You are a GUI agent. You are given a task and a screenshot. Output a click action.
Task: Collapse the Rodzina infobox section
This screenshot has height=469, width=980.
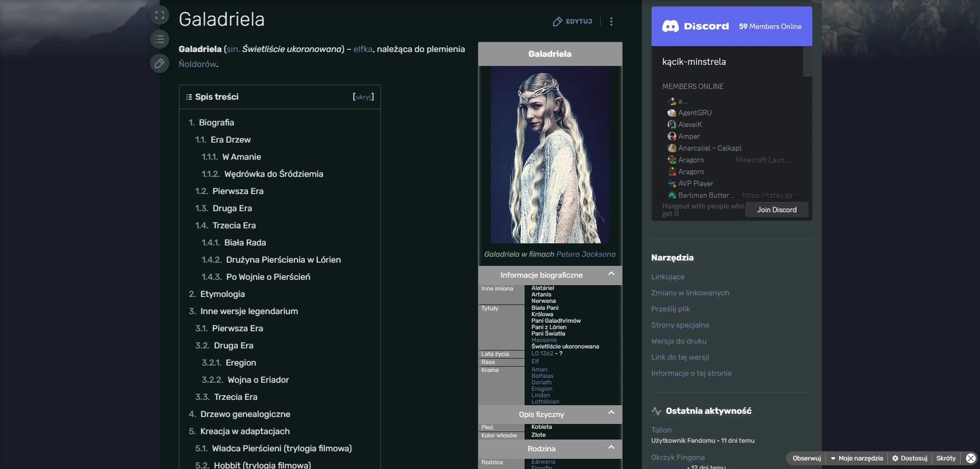tap(611, 447)
